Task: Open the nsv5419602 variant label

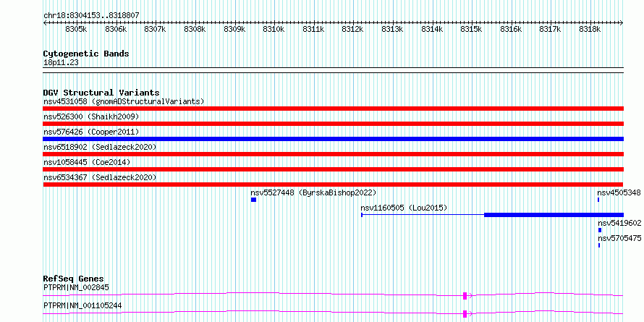Action: 619,223
